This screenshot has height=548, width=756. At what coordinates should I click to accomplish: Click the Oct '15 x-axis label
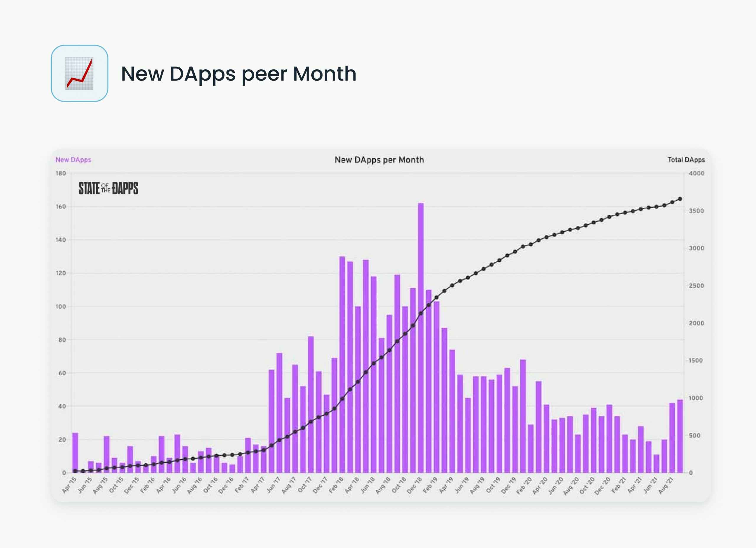116,485
